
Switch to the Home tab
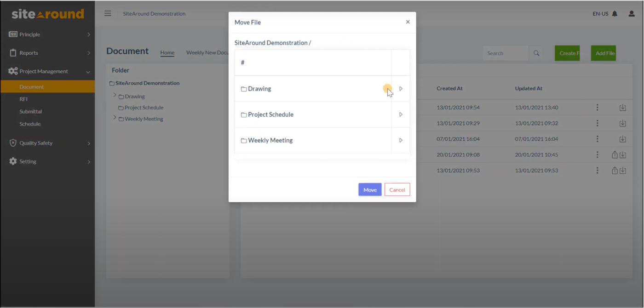tap(167, 52)
